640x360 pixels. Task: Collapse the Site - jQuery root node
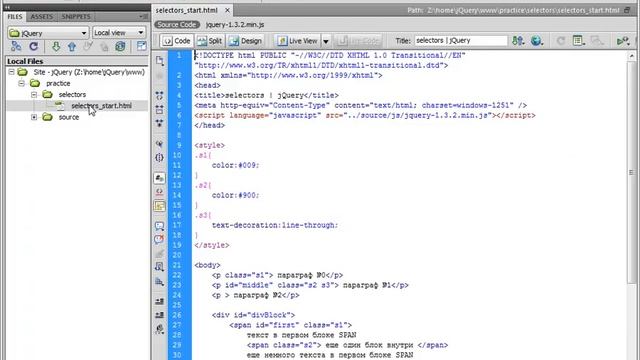(x=11, y=72)
